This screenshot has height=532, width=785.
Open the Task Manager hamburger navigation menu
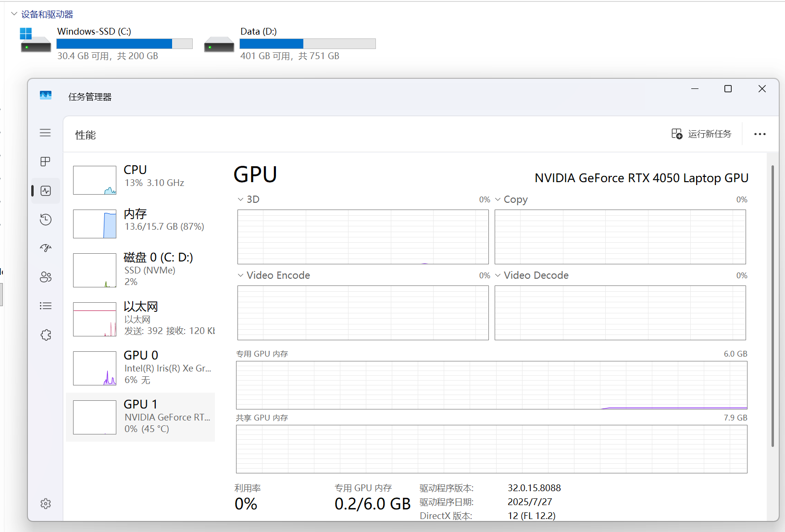[45, 133]
